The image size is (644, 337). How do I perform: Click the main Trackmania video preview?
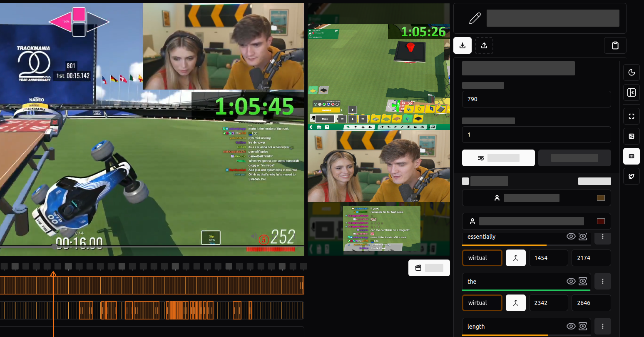(x=152, y=129)
